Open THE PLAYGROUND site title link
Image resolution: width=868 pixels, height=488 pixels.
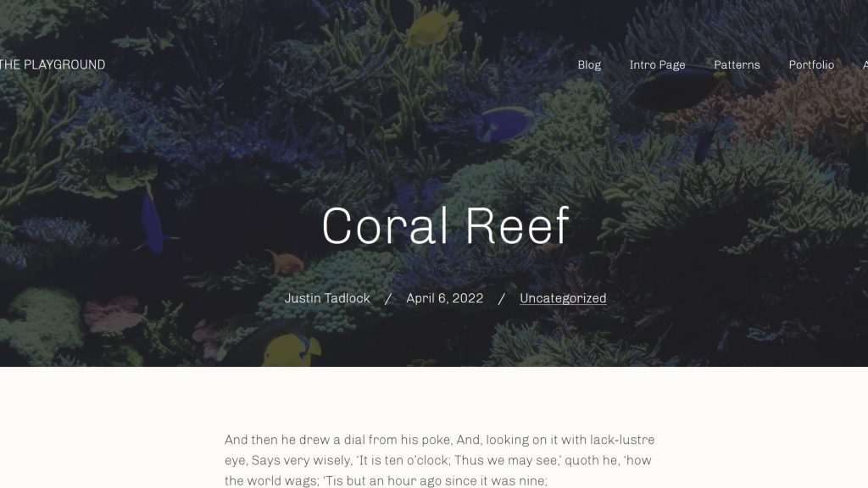click(x=53, y=65)
